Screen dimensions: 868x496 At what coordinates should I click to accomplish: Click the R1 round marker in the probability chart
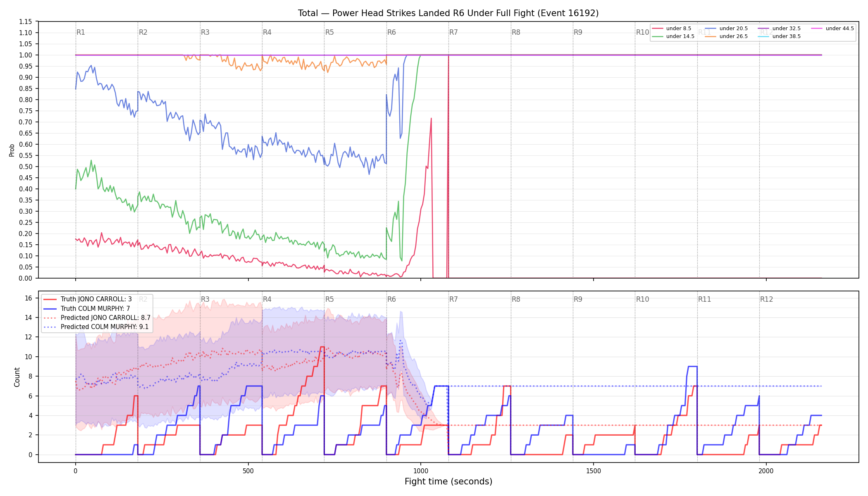point(81,32)
